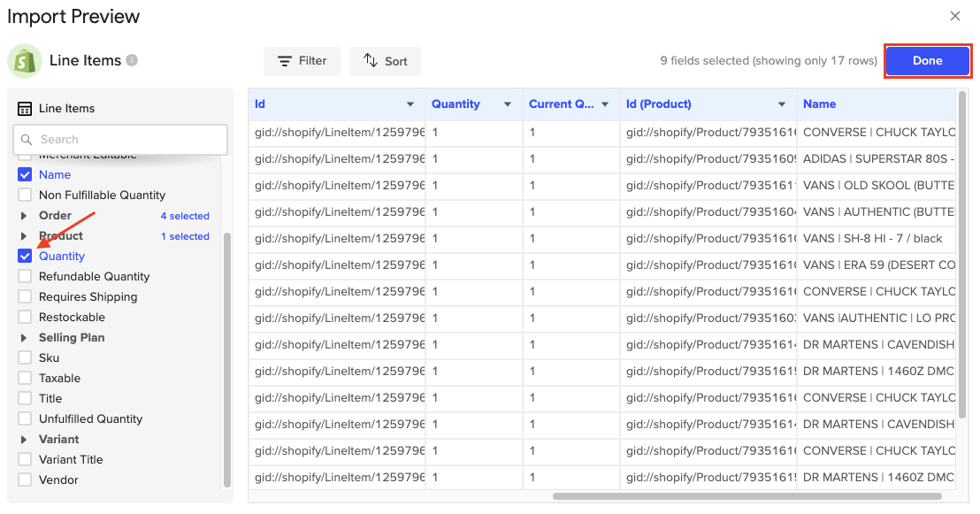Select the Vendor checkbox

coord(25,479)
